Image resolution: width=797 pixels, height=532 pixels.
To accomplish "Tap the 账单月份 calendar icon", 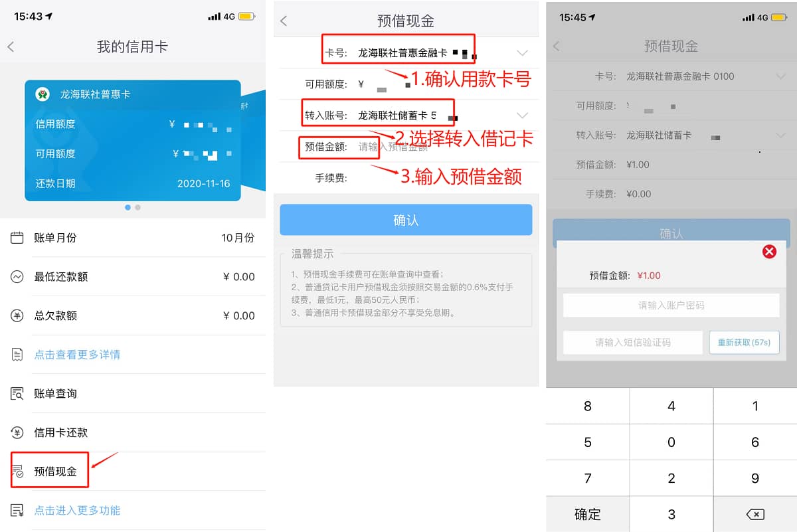I will click(x=17, y=238).
